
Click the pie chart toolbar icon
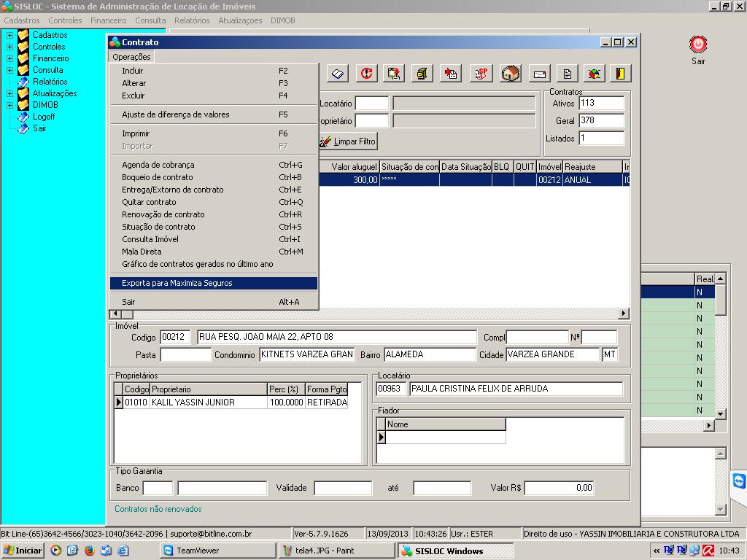[594, 74]
